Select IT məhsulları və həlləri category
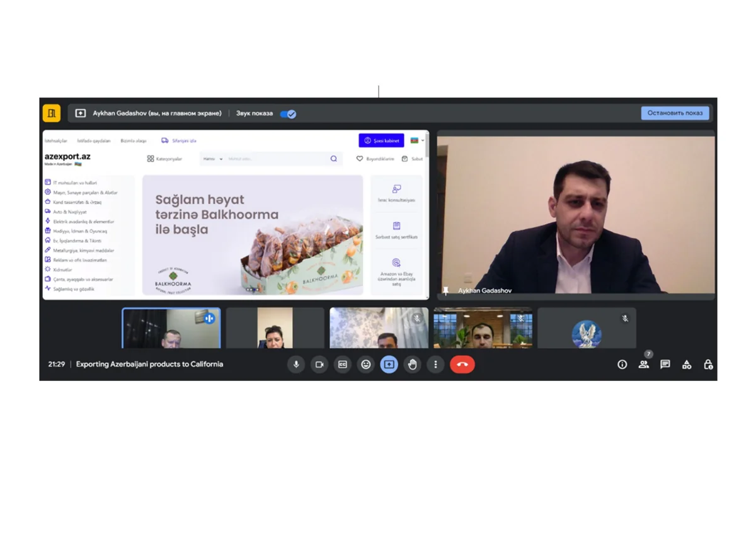 coord(71,183)
